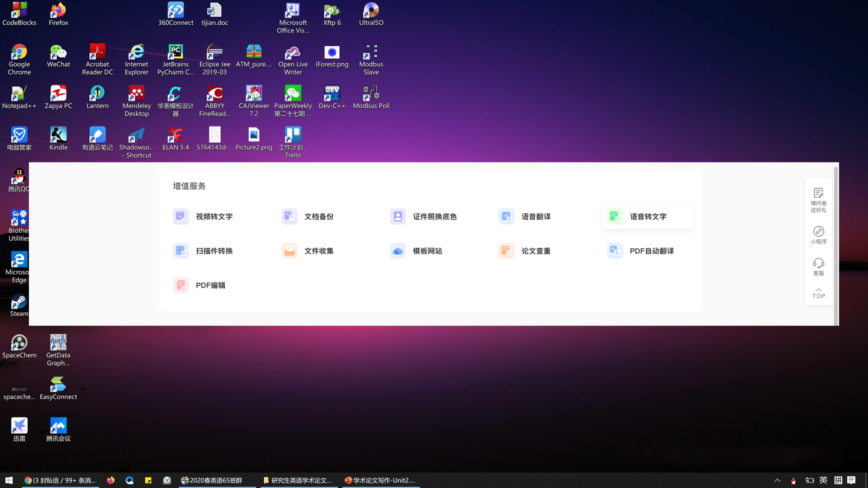
Task: Select ABBYY FineReader desktop icon
Action: tap(215, 101)
